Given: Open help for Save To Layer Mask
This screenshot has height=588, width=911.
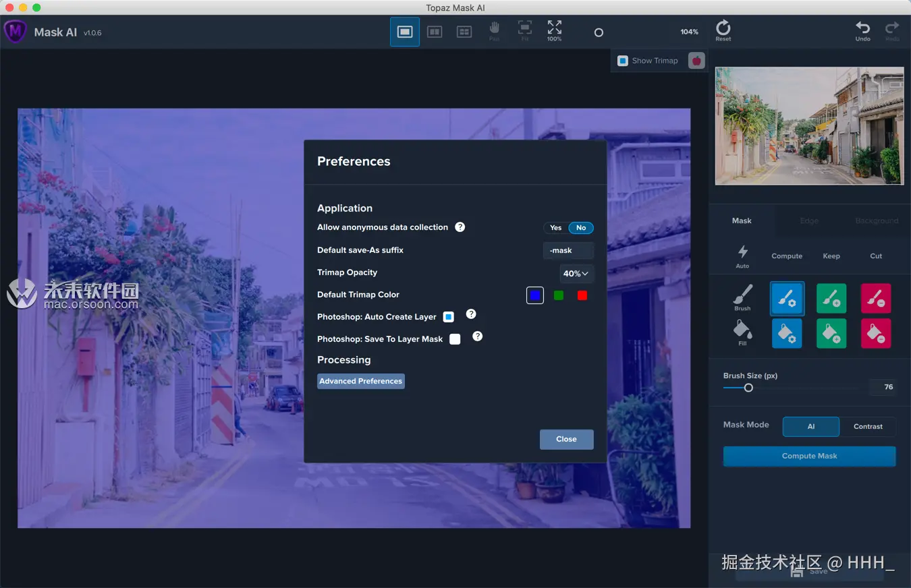Looking at the screenshot, I should (477, 336).
